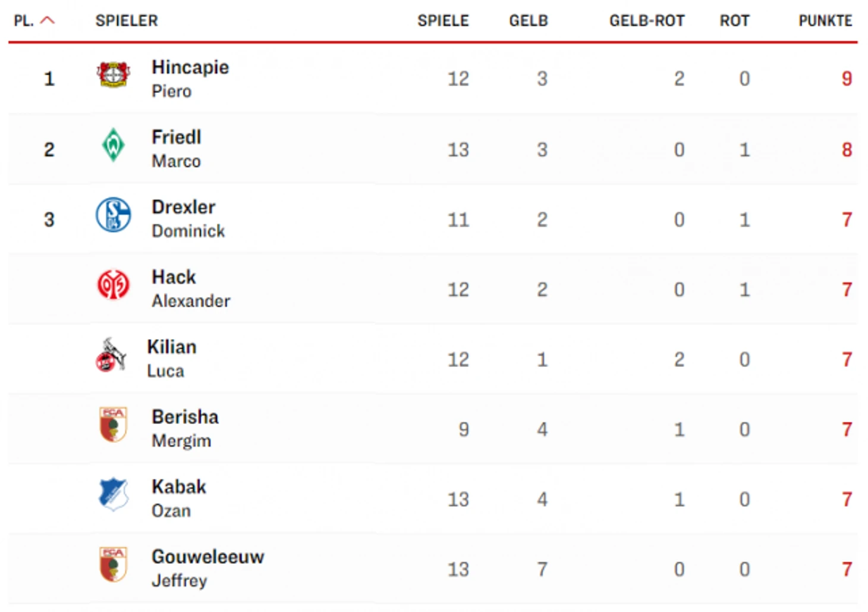Click the Augsburg crest beside Gouweleeuw
Image resolution: width=868 pixels, height=612 pixels.
(113, 564)
